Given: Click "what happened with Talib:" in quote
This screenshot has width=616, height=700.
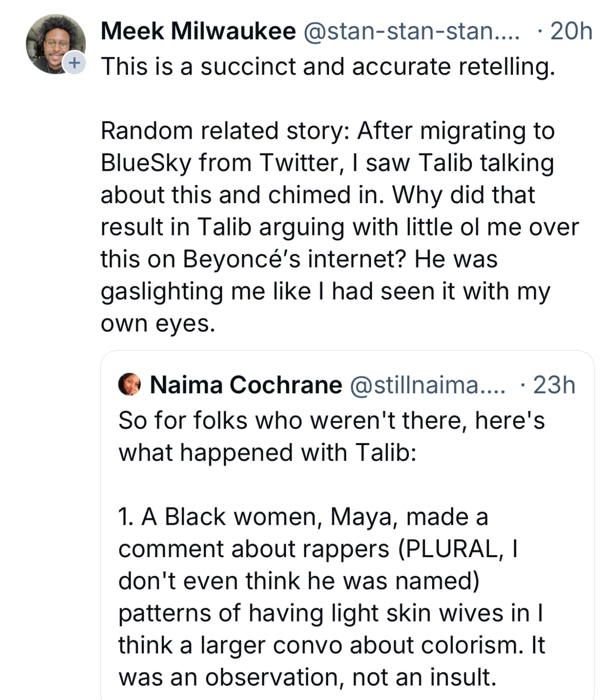Looking at the screenshot, I should (x=267, y=453).
